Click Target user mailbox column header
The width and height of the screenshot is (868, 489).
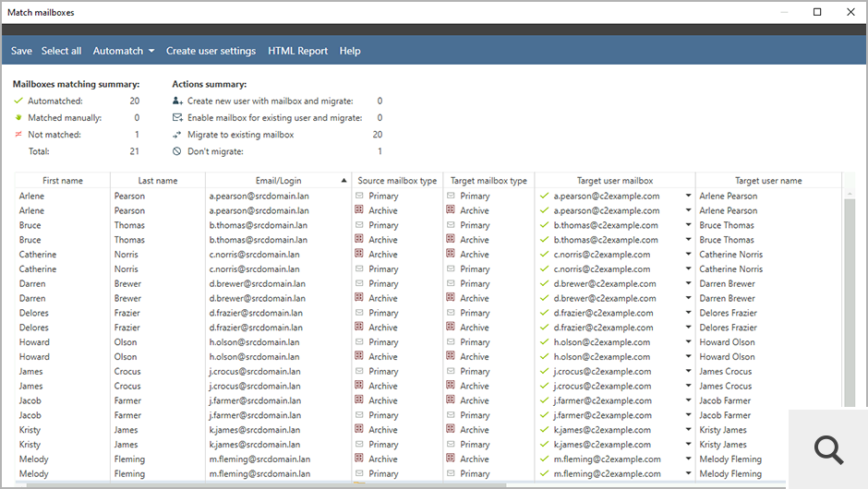pyautogui.click(x=615, y=180)
